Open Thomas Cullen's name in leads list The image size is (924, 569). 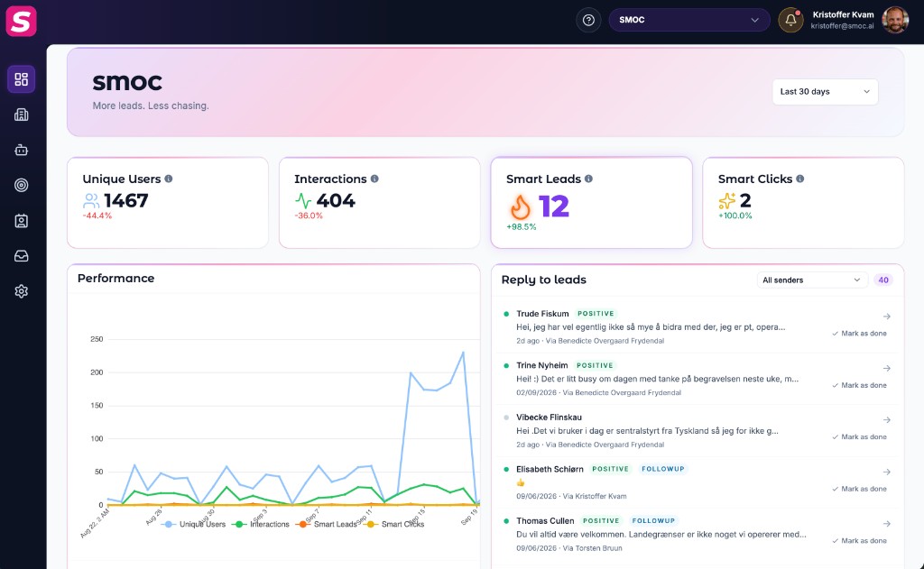click(545, 520)
